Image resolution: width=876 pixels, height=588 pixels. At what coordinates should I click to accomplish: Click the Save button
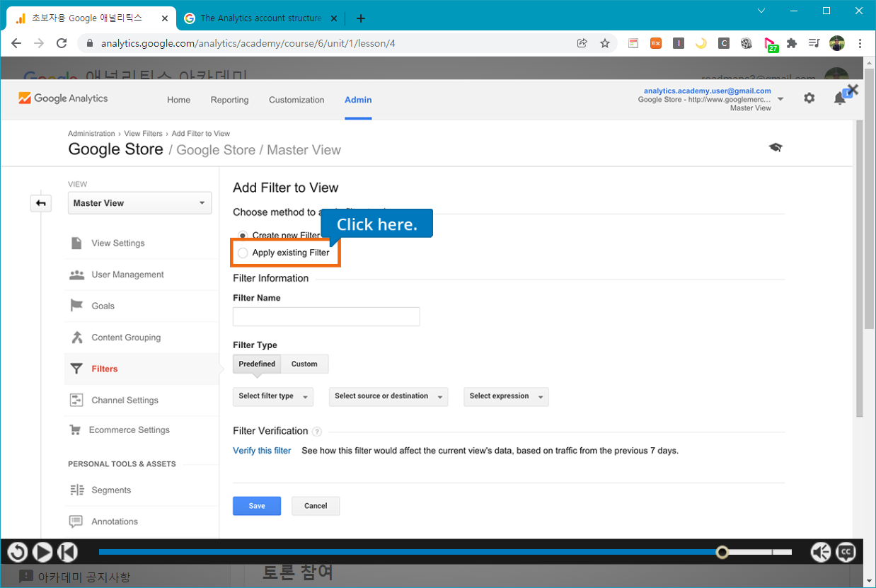click(257, 506)
